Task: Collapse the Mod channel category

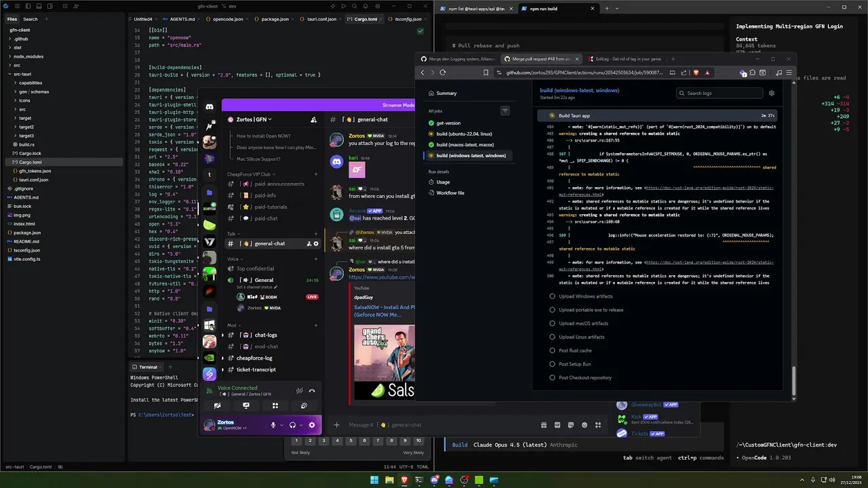Action: (x=233, y=325)
